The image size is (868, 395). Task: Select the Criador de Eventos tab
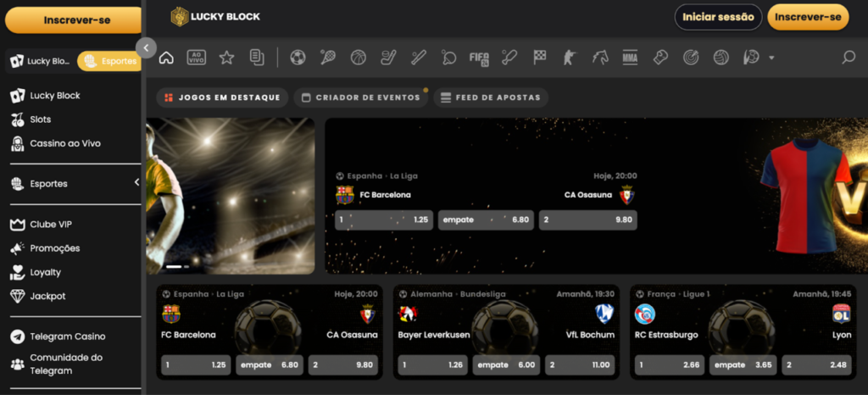coord(361,98)
